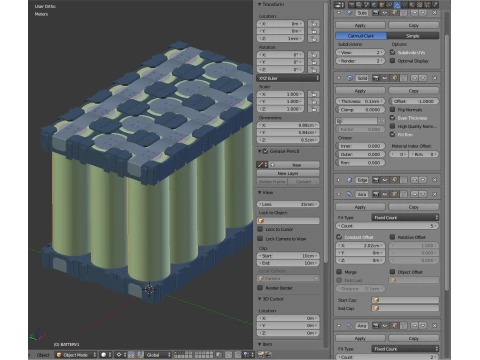
Task: Delete the Edge Split modifier with its X
Action: coord(434,180)
